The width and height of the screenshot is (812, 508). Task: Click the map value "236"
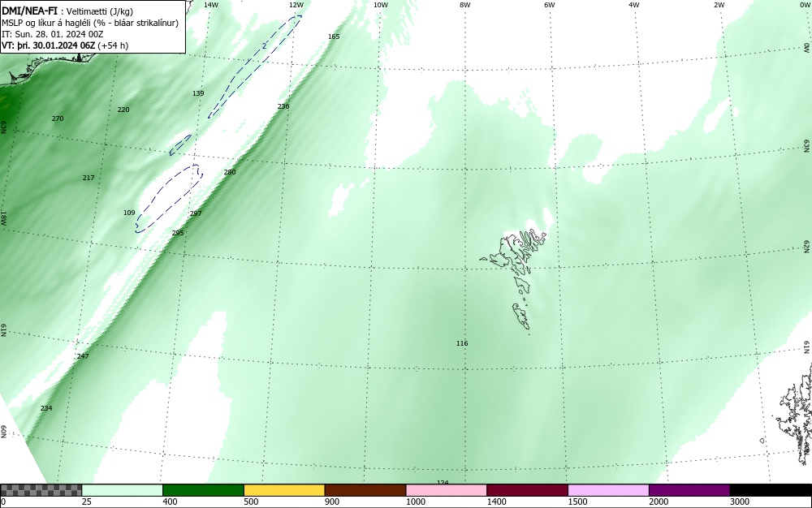click(283, 106)
